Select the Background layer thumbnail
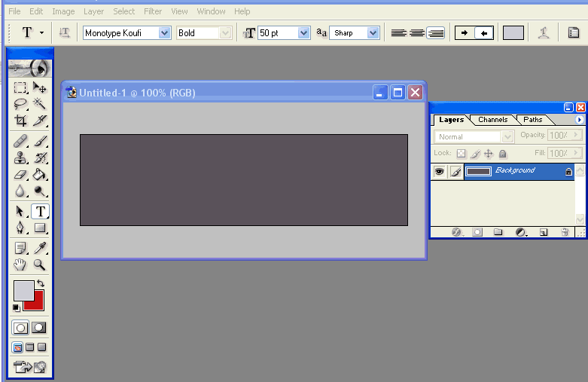 [x=478, y=171]
